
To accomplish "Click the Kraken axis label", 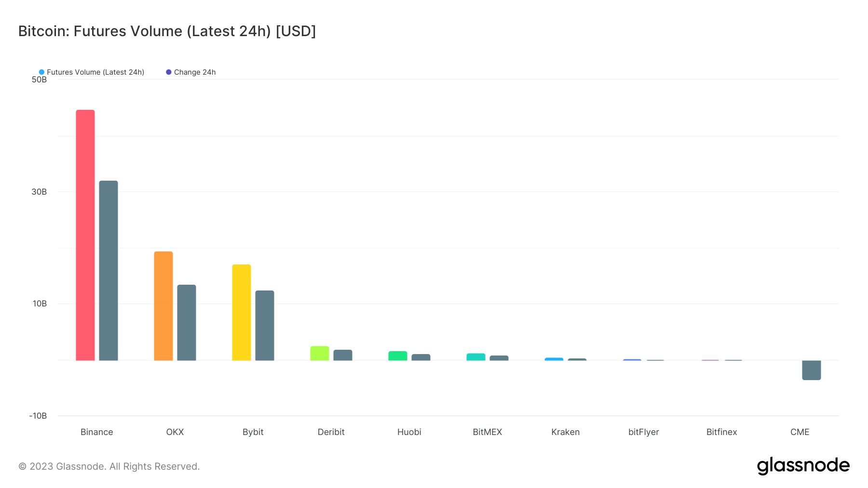I will pyautogui.click(x=565, y=432).
